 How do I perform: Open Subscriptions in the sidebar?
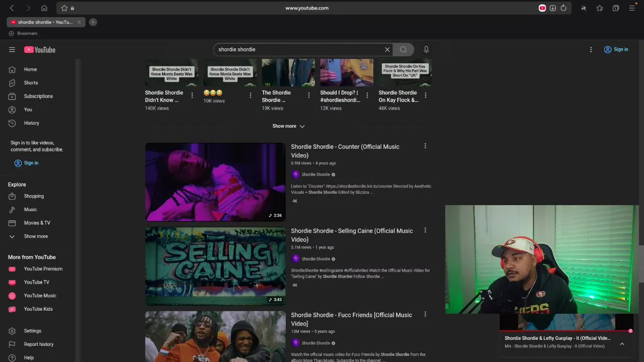[x=38, y=96]
